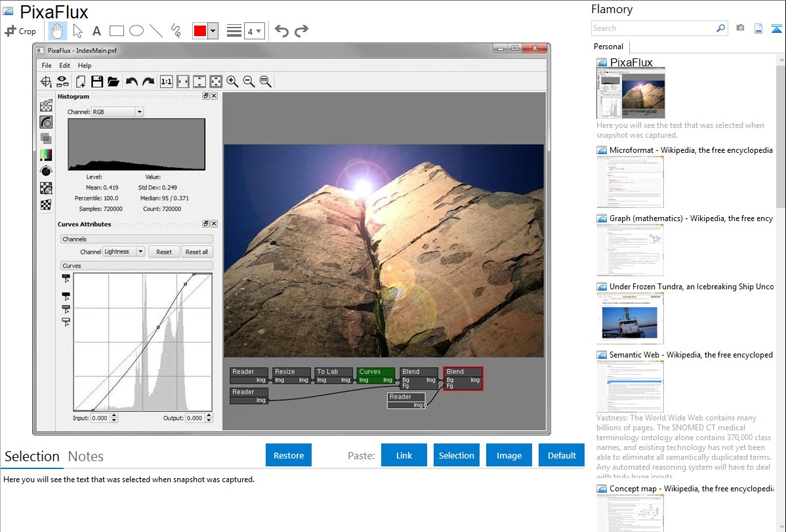Open the red color dropdown arrow
786x532 pixels.
click(x=213, y=31)
